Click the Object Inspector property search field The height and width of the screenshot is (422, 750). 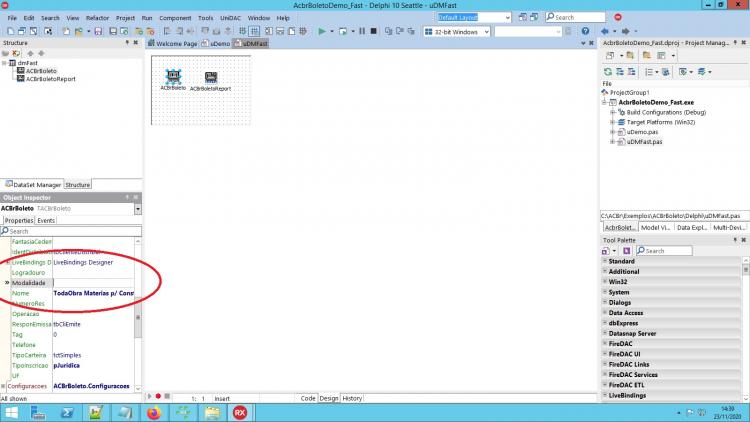(x=71, y=231)
